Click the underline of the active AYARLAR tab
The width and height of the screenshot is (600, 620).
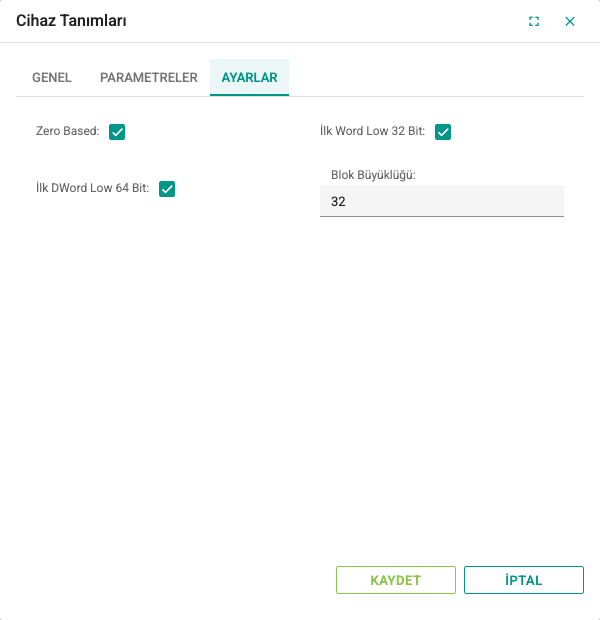(x=250, y=95)
